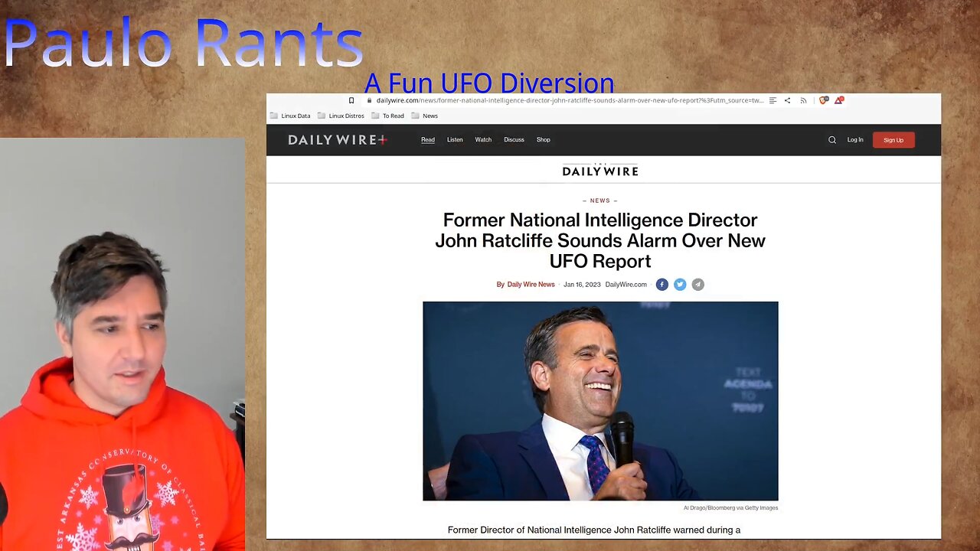
Task: Click the article headline about UFO report
Action: [x=600, y=240]
